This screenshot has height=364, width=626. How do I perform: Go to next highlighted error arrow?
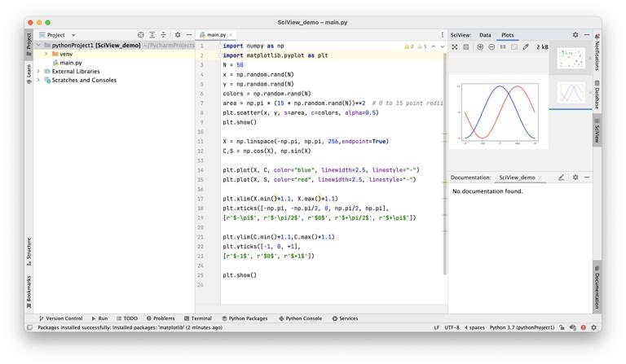point(443,46)
